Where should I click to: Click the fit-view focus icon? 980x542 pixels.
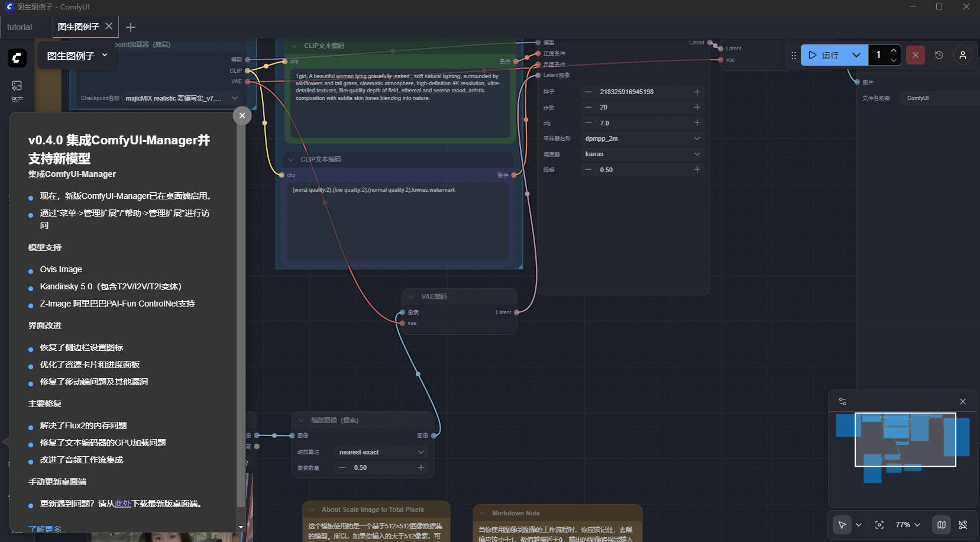pos(879,525)
